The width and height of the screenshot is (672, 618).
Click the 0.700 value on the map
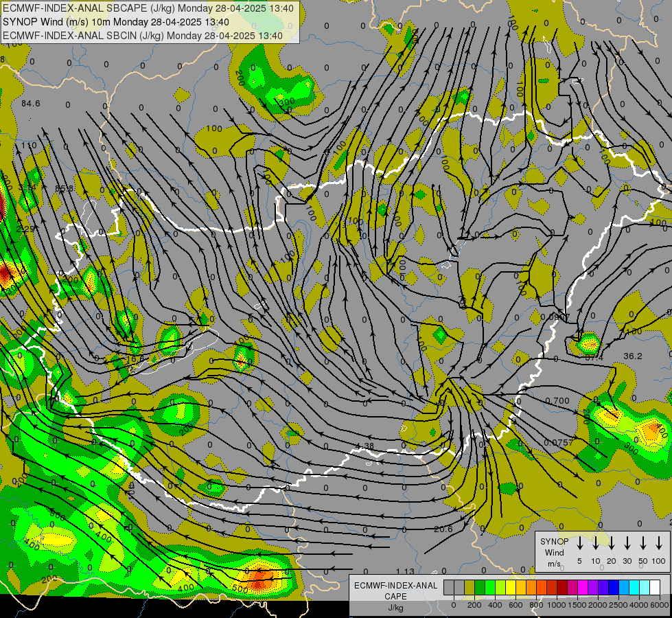(557, 400)
